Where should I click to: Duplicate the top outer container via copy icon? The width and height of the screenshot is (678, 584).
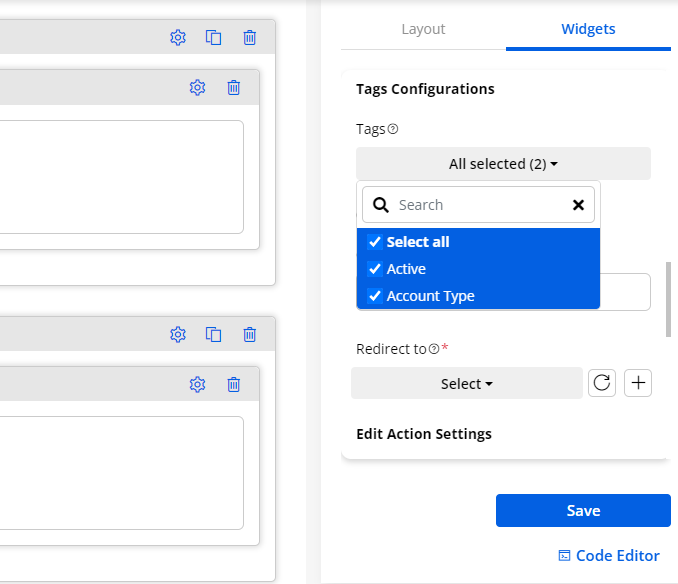tap(214, 38)
